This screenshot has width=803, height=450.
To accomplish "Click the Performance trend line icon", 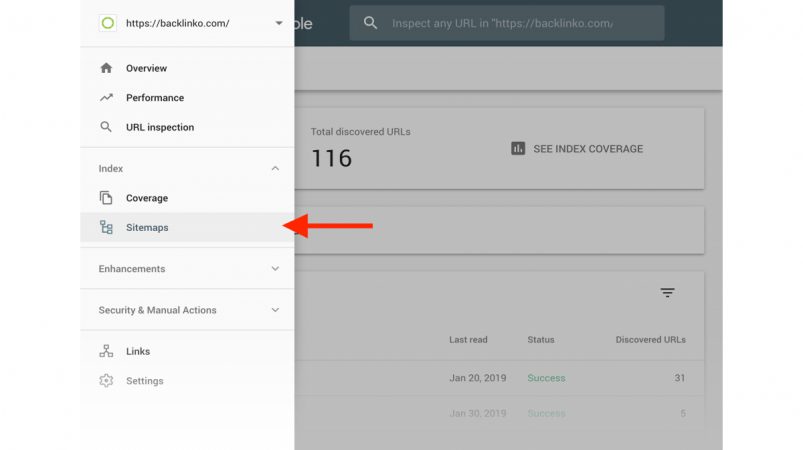I will (x=106, y=97).
